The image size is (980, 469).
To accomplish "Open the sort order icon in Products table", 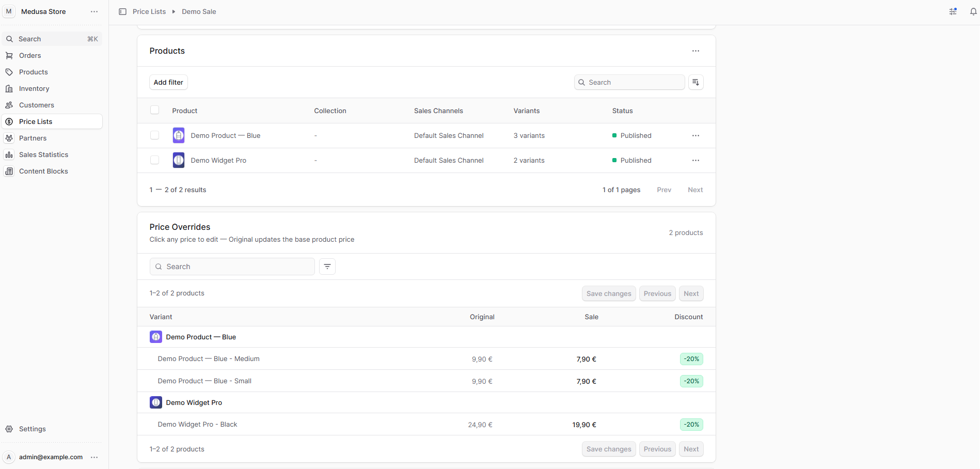I will [x=696, y=82].
